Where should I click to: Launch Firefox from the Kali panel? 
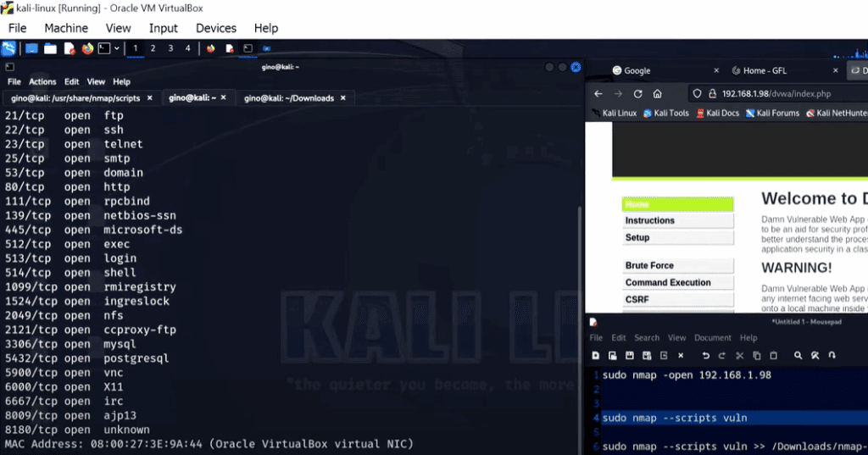tap(87, 48)
